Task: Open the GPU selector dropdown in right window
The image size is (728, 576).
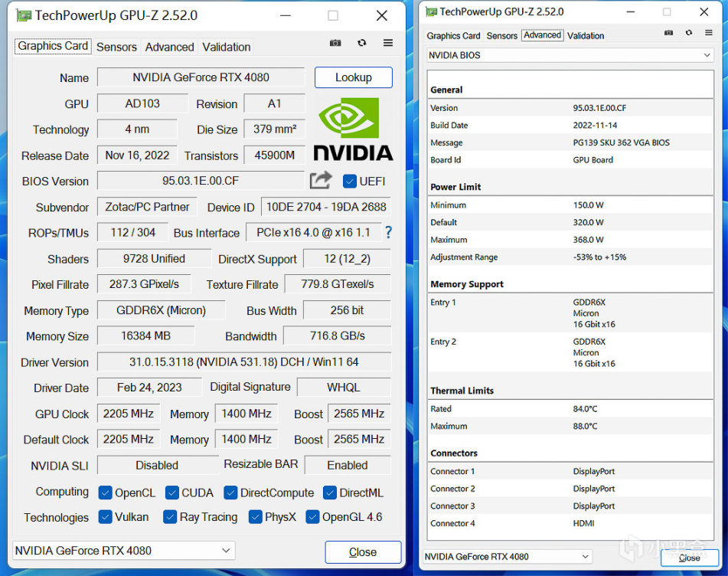Action: click(x=507, y=557)
